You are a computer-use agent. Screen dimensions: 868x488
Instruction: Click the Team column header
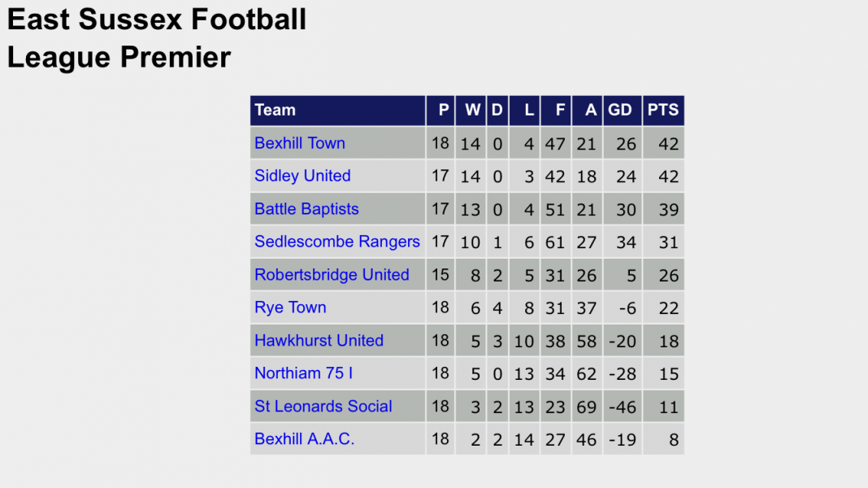point(276,111)
